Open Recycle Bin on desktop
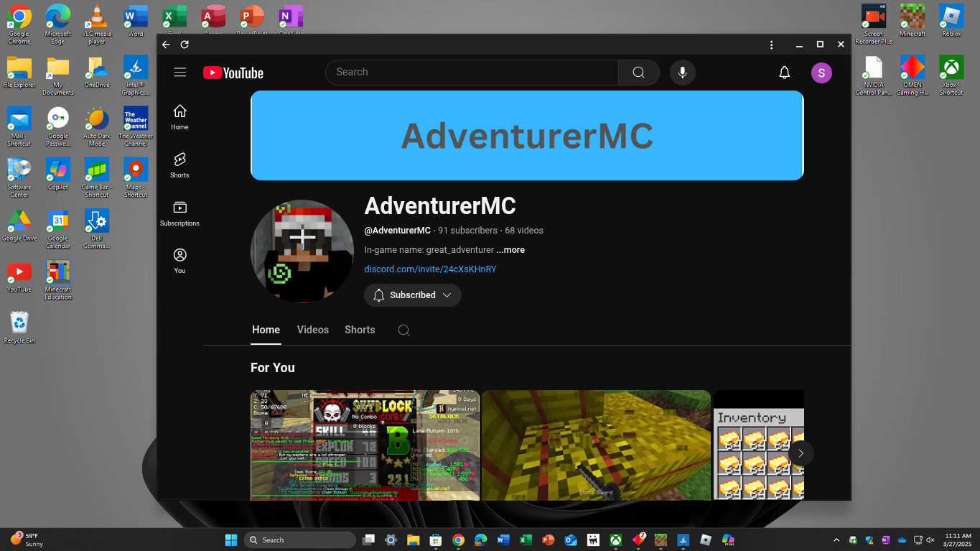 19,328
